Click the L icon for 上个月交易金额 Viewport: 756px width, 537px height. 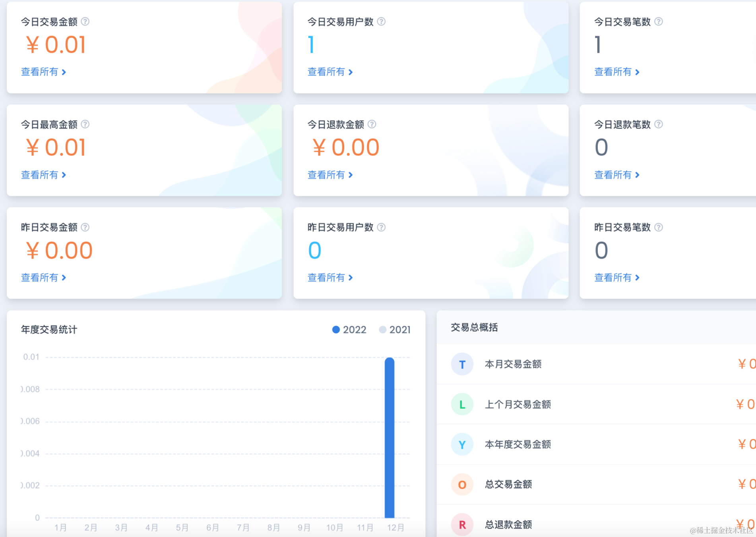click(x=462, y=404)
